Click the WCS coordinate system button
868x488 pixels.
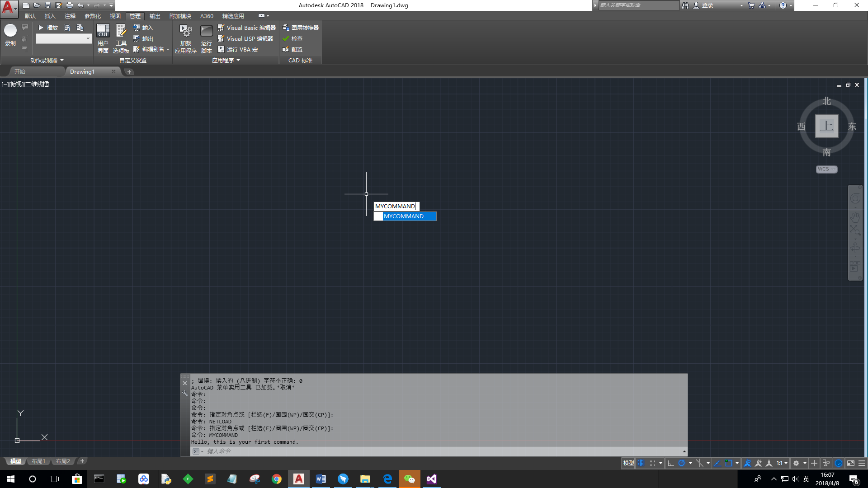pos(826,169)
